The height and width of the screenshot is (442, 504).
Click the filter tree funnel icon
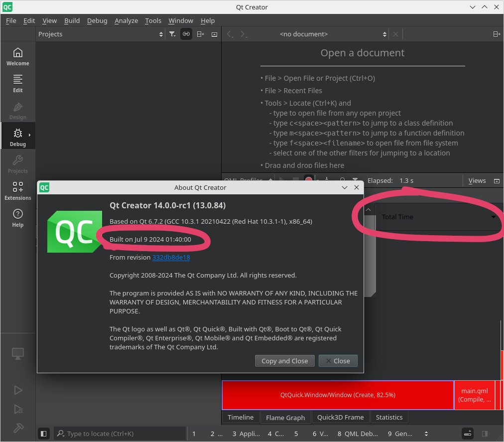pos(172,34)
